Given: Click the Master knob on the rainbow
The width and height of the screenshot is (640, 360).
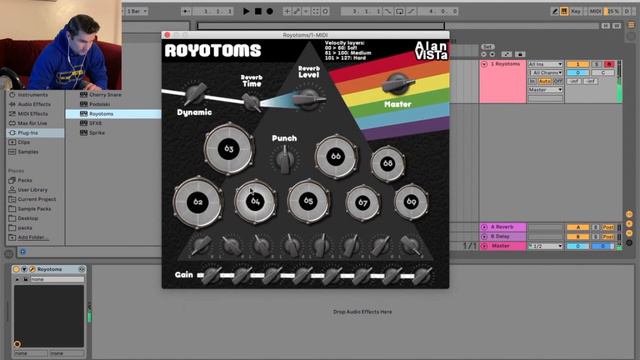Looking at the screenshot, I should pos(397,84).
